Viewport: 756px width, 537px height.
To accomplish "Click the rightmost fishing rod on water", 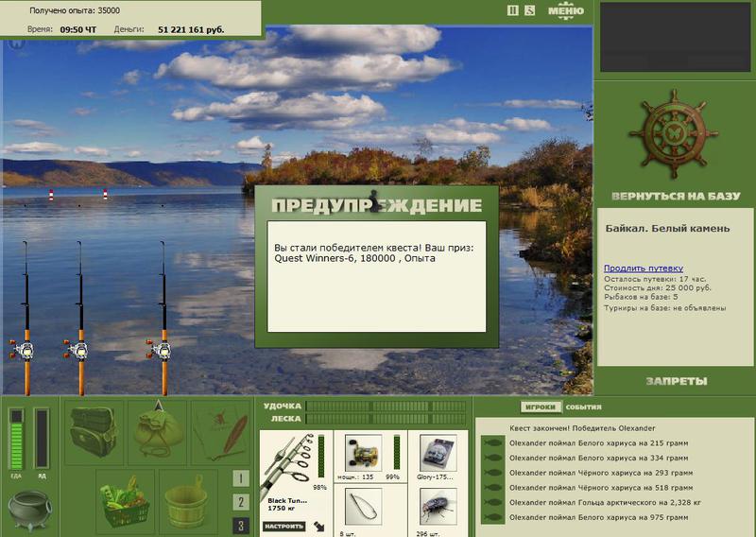I will tap(163, 319).
